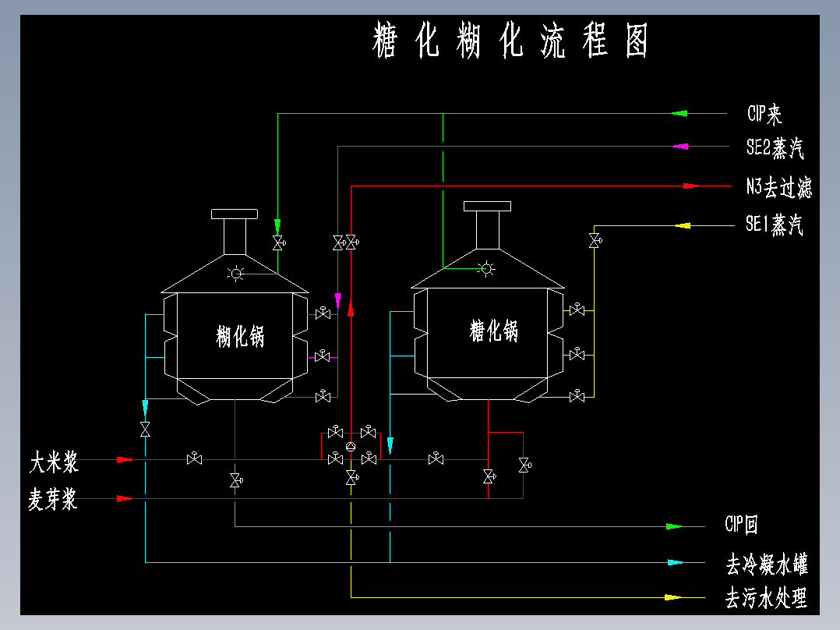The width and height of the screenshot is (840, 630).
Task: Select the valve on the 大米浆 red line
Action: point(195,458)
